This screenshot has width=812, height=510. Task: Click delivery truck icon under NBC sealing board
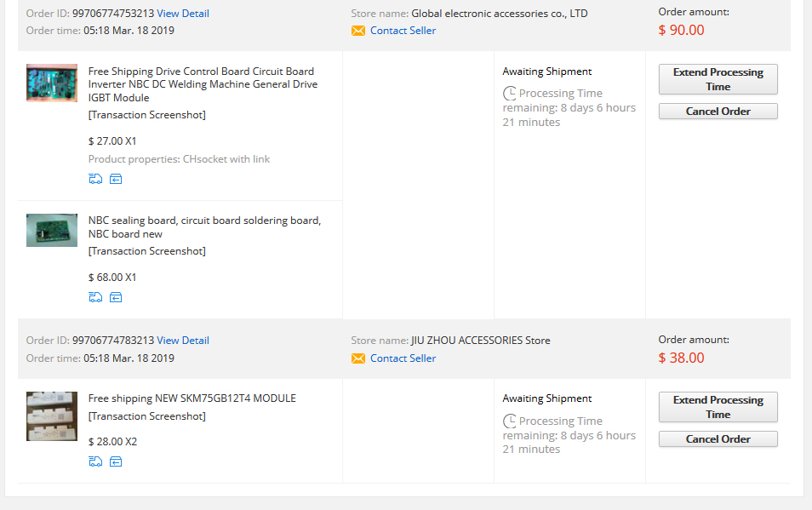(x=94, y=297)
